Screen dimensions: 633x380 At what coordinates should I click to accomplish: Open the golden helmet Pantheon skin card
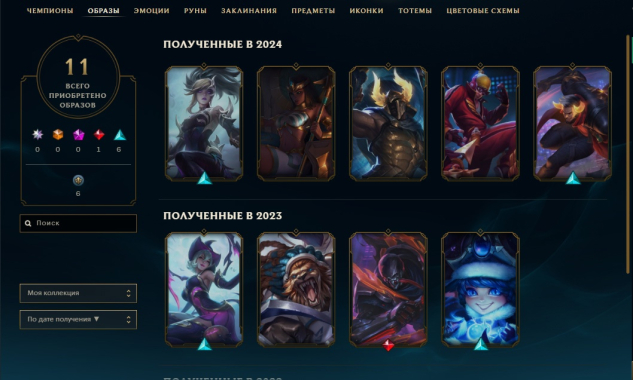[x=388, y=123]
